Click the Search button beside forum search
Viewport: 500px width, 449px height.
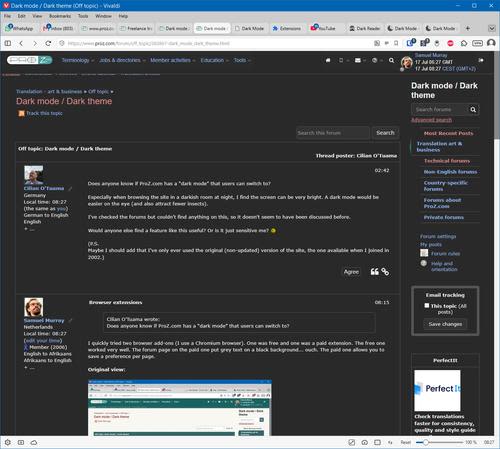coord(385,133)
